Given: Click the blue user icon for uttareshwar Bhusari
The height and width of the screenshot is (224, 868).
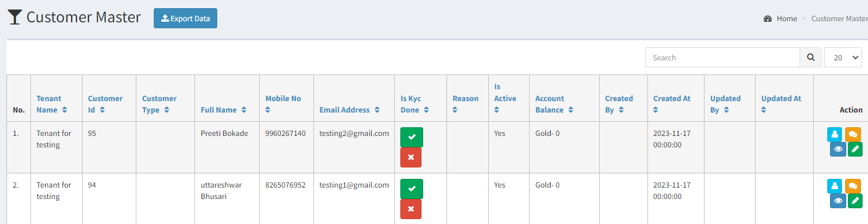Looking at the screenshot, I should point(835,185).
